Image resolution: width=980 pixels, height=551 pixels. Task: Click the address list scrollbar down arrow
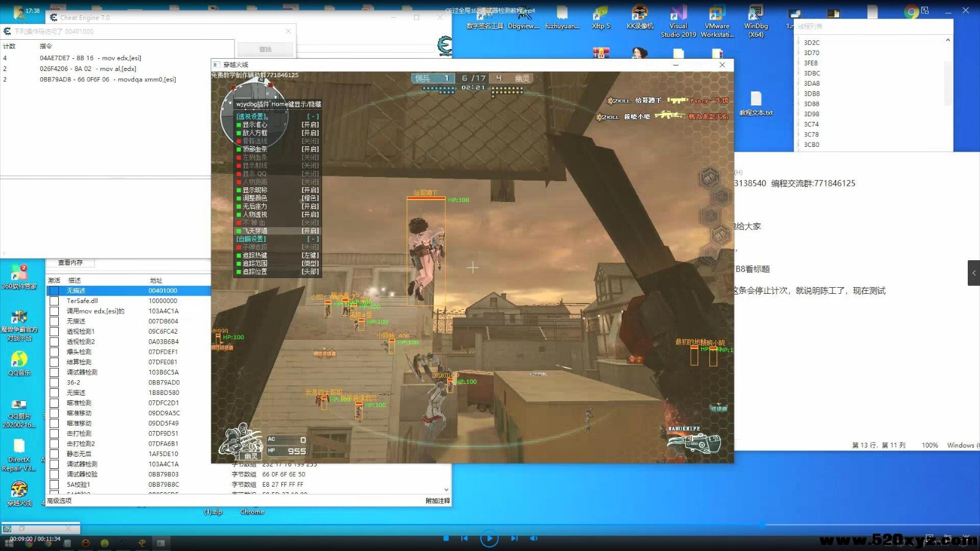tap(446, 490)
